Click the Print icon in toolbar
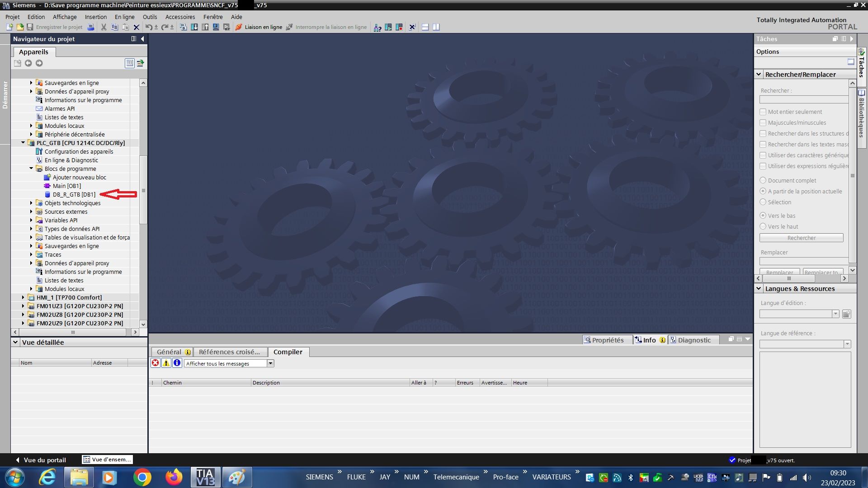 click(90, 27)
